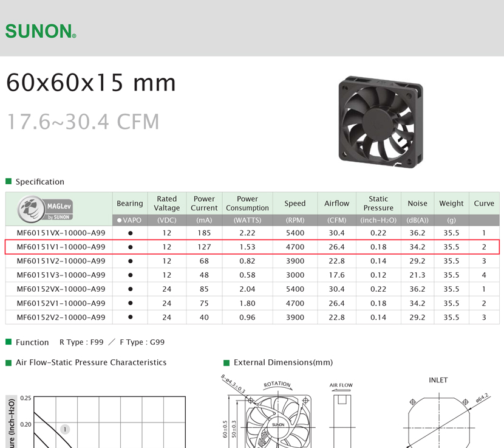The image size is (504, 448).
Task: Click the SUNON logo
Action: [41, 31]
